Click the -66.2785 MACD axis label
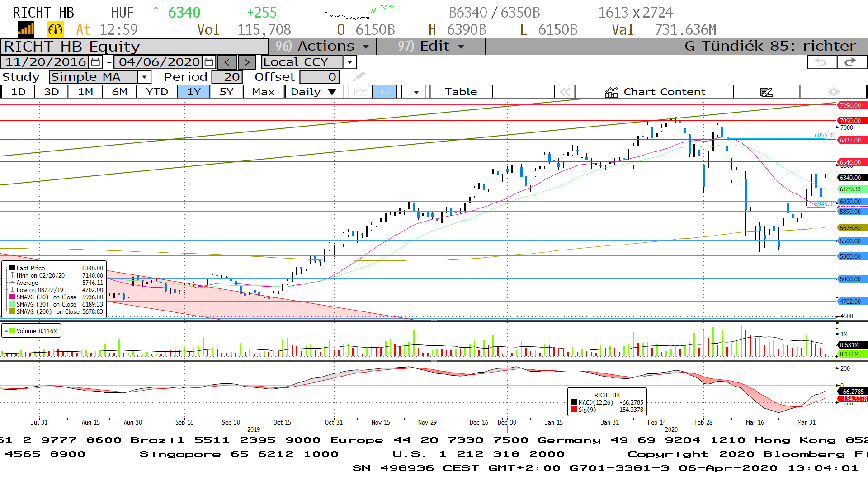The height and width of the screenshot is (486, 868). pyautogui.click(x=852, y=392)
